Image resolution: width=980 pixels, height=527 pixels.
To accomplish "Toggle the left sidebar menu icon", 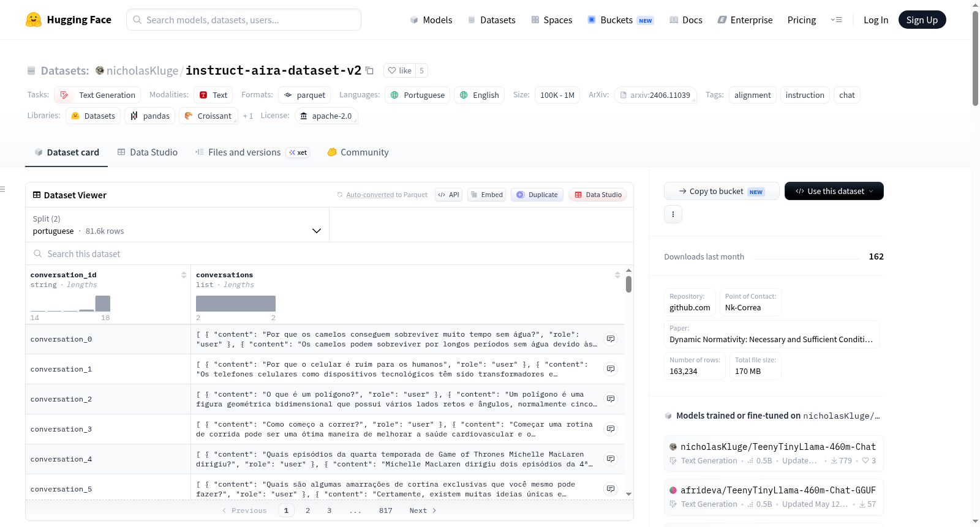I will tap(3, 189).
